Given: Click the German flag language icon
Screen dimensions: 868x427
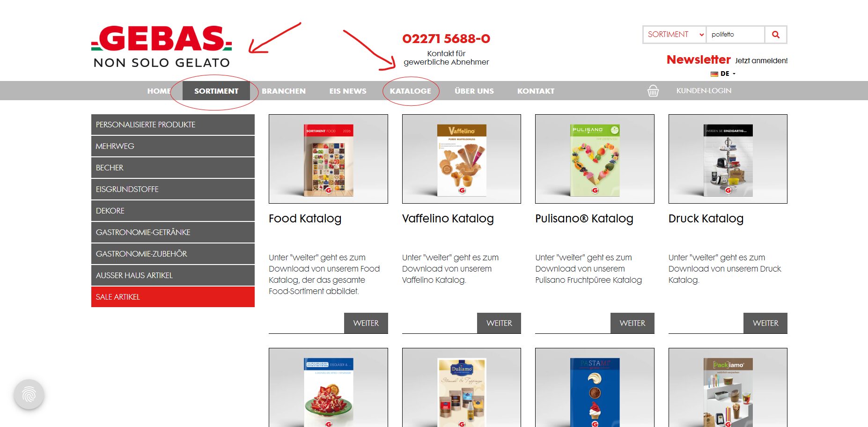Looking at the screenshot, I should [714, 74].
